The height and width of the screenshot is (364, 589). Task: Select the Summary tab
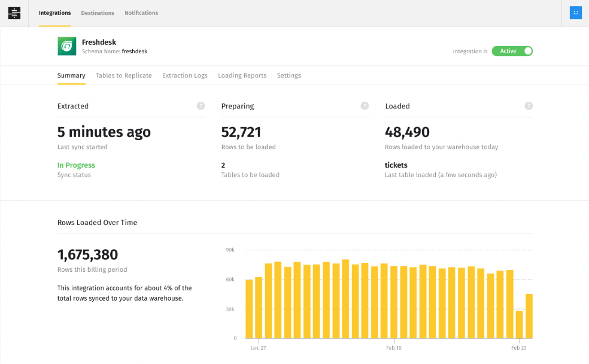point(71,75)
